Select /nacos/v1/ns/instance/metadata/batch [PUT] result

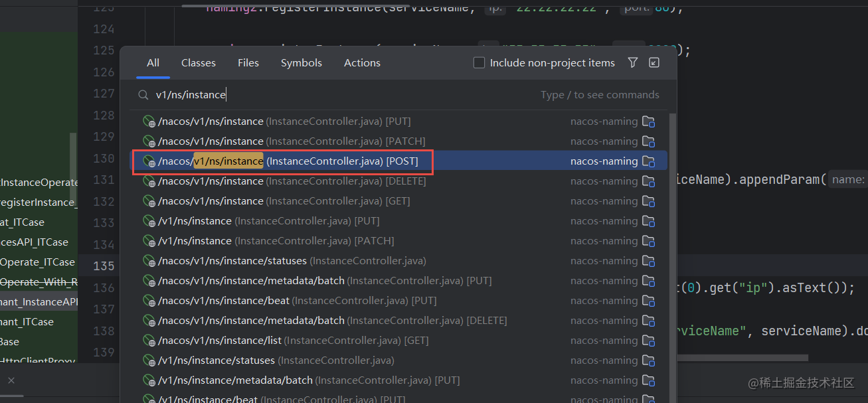[398, 281]
